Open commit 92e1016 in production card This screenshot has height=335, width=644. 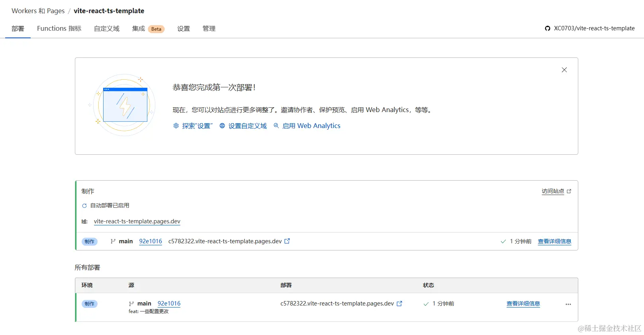click(x=151, y=241)
